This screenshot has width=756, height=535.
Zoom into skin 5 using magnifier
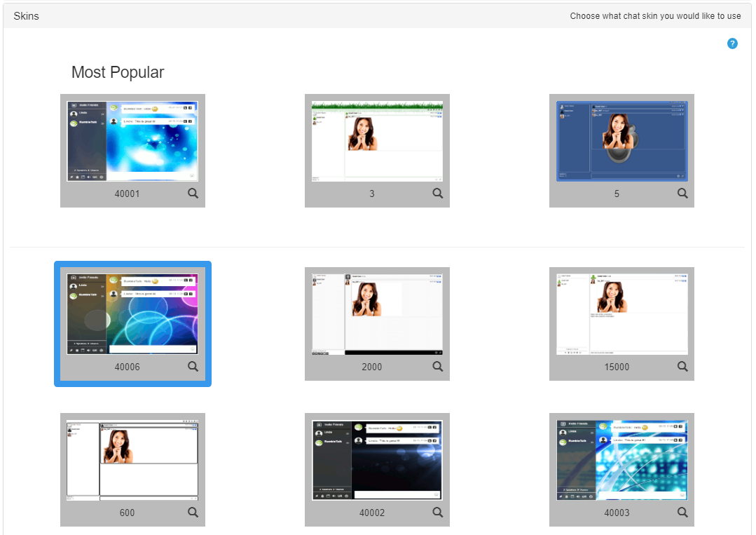(x=682, y=194)
